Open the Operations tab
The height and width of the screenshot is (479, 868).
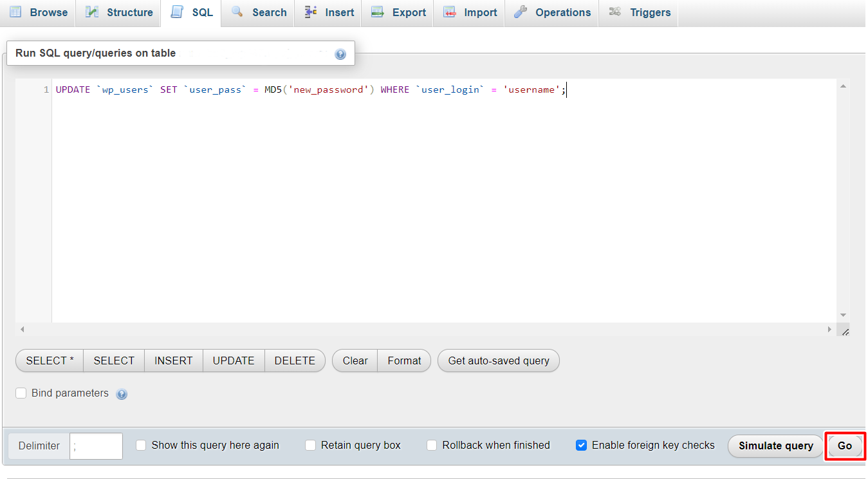point(551,13)
